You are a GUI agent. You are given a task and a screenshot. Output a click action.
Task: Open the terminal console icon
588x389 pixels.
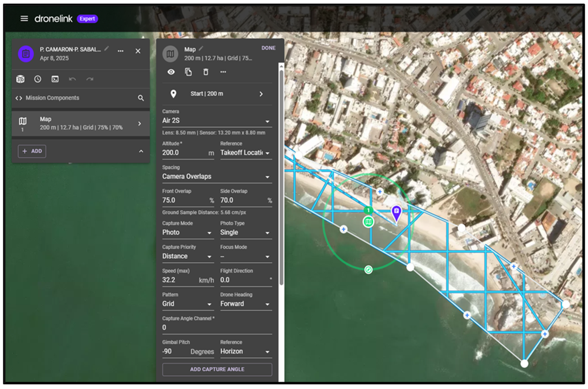point(55,79)
